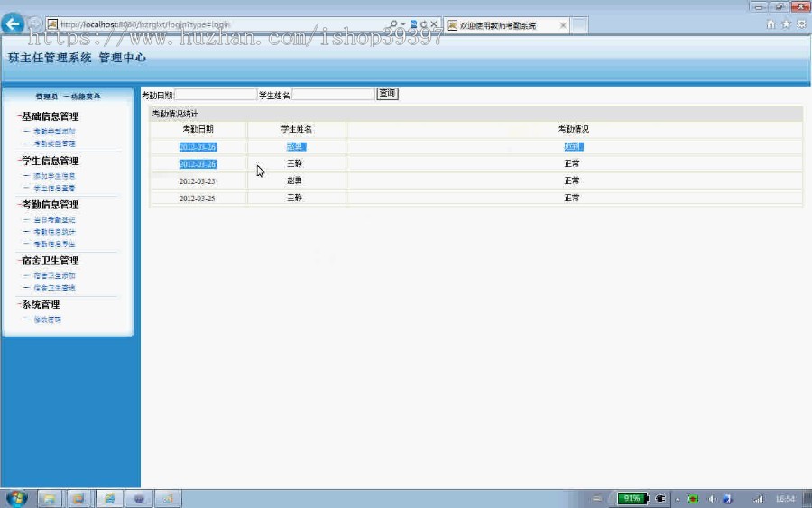Open the 学生信息查看 link
812x508 pixels.
point(54,188)
